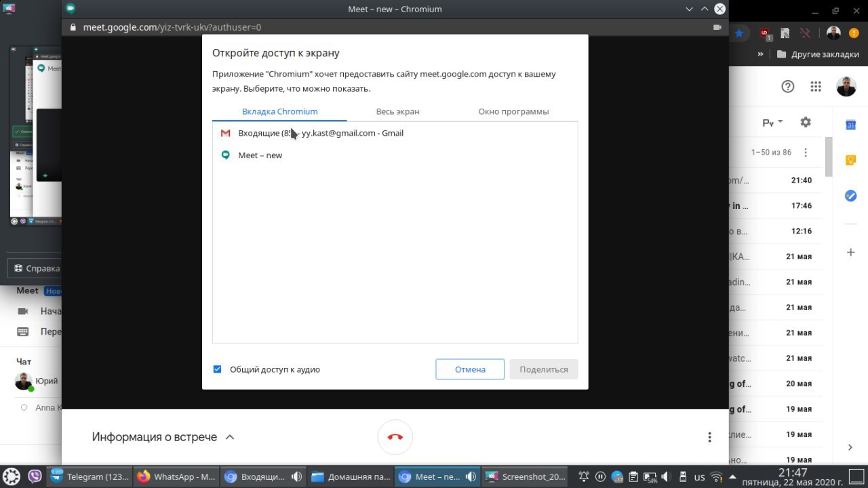
Task: Click the pagination text '1–50 из 86'
Action: pos(771,153)
